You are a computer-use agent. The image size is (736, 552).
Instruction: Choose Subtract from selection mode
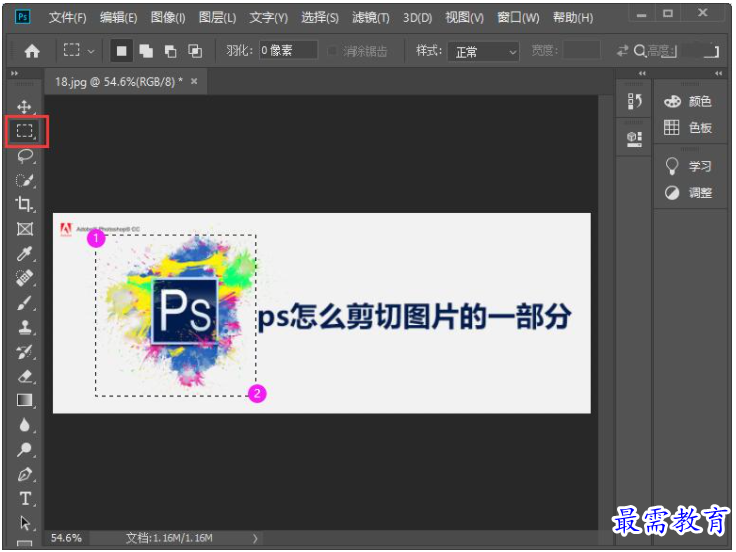coord(170,51)
